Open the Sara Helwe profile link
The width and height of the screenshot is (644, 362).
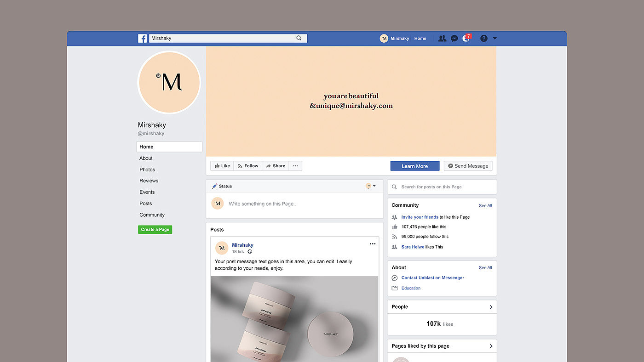point(413,247)
